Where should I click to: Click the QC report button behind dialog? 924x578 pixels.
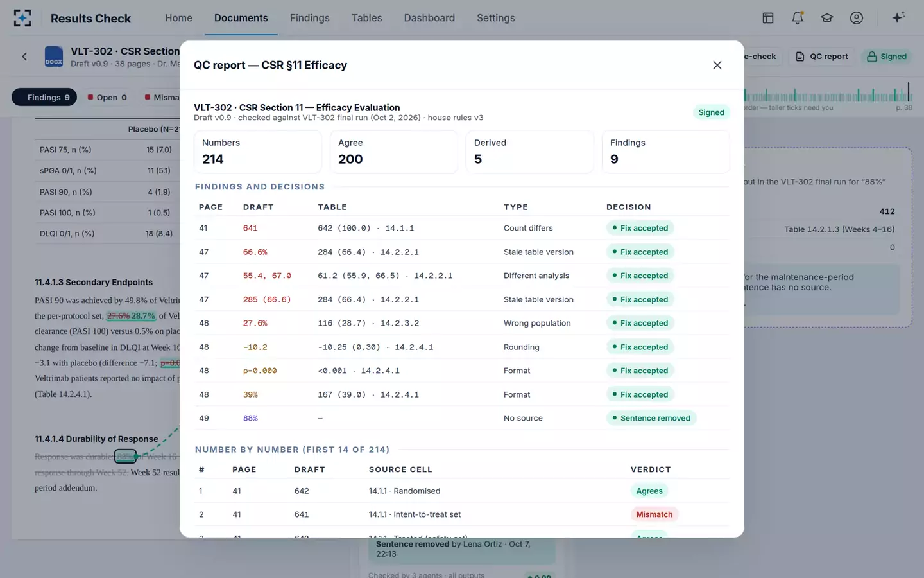tap(822, 57)
